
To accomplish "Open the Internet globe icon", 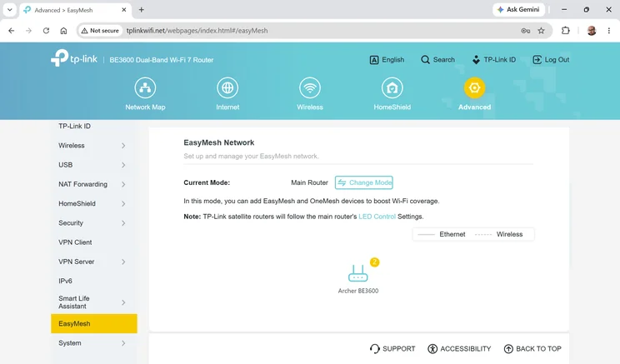I will click(227, 87).
